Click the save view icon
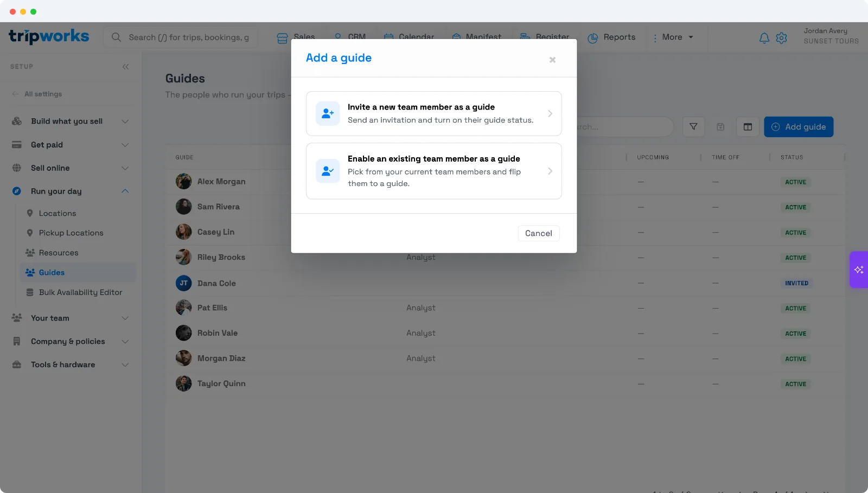 tap(720, 127)
